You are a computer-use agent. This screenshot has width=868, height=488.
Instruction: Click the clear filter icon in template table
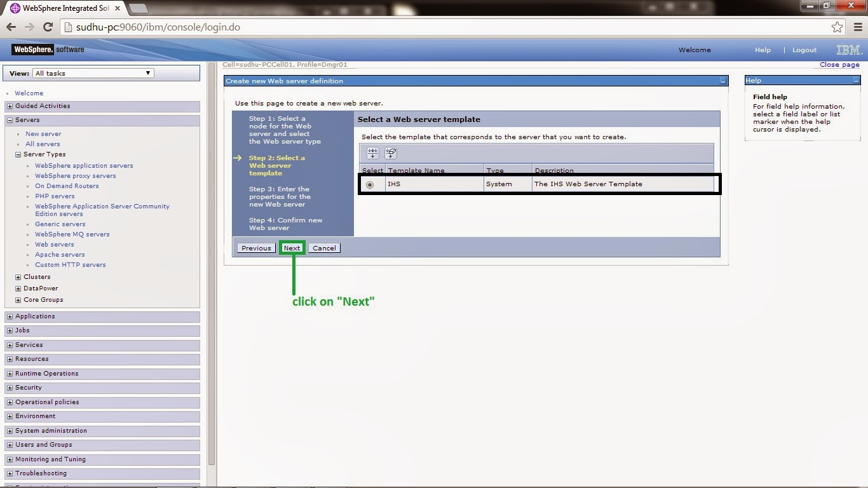(391, 153)
